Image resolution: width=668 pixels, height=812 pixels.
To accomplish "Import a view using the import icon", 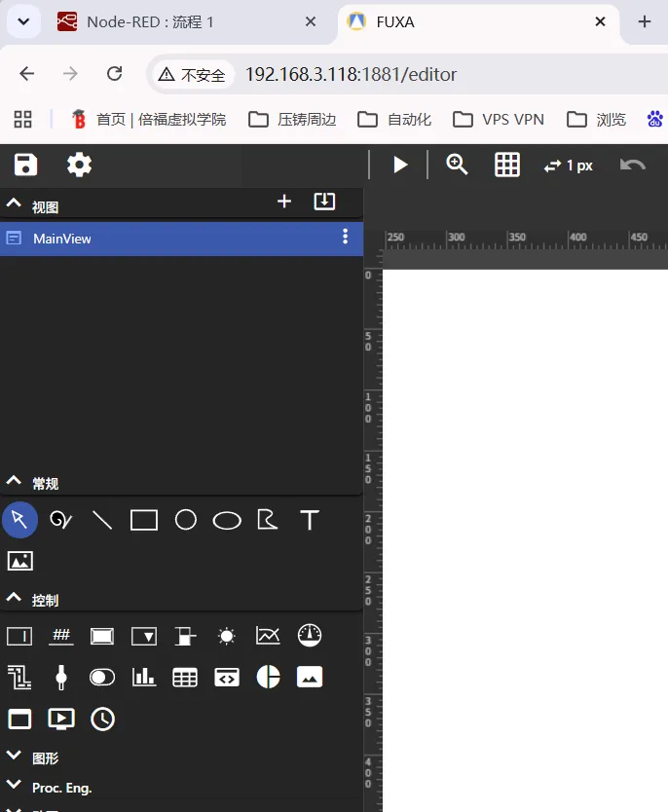I will click(x=324, y=202).
